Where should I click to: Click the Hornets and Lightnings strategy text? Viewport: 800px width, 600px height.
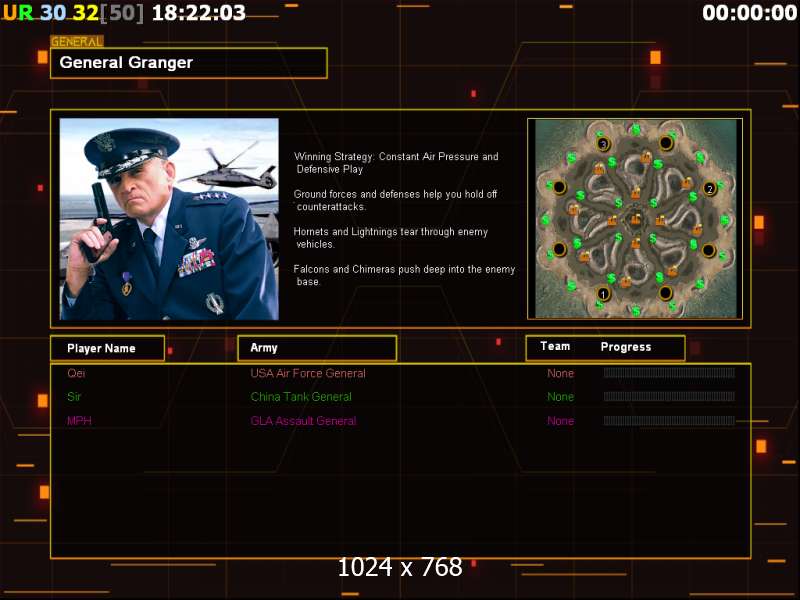point(391,238)
